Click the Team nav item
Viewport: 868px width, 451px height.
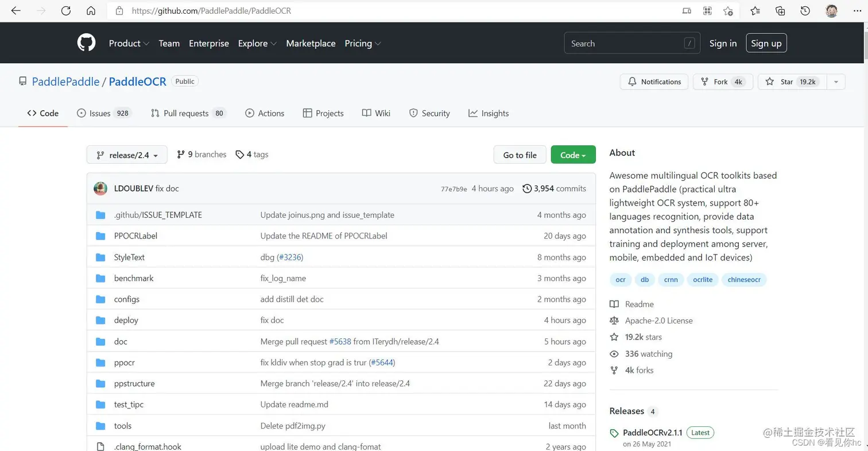click(x=169, y=43)
